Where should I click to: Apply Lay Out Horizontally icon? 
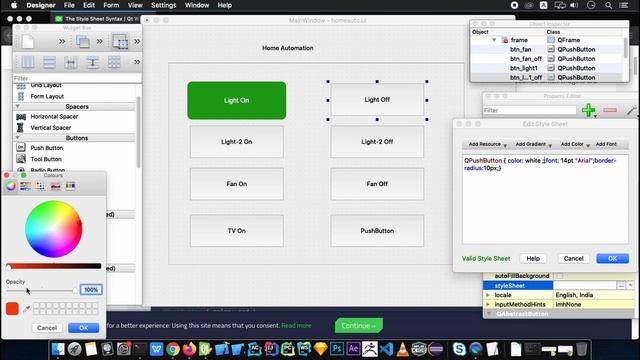(x=28, y=62)
